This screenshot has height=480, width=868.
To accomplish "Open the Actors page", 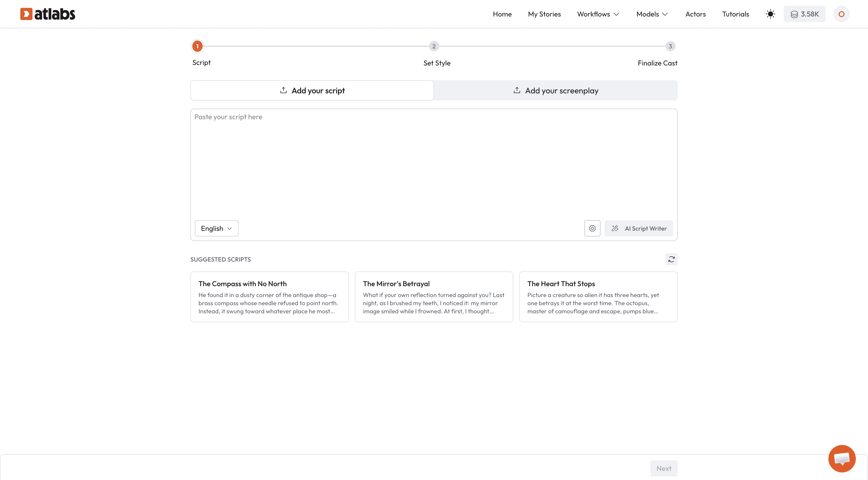I will coord(695,14).
